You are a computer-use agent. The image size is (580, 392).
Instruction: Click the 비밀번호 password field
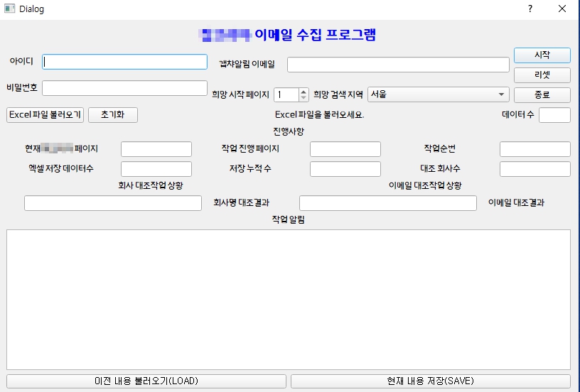tap(124, 88)
